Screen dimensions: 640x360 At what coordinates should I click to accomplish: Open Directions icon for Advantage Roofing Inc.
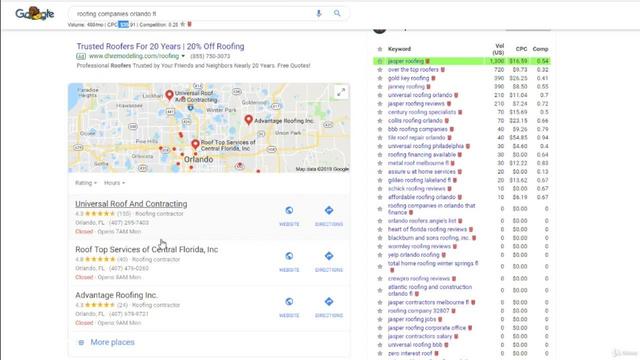pos(329,302)
